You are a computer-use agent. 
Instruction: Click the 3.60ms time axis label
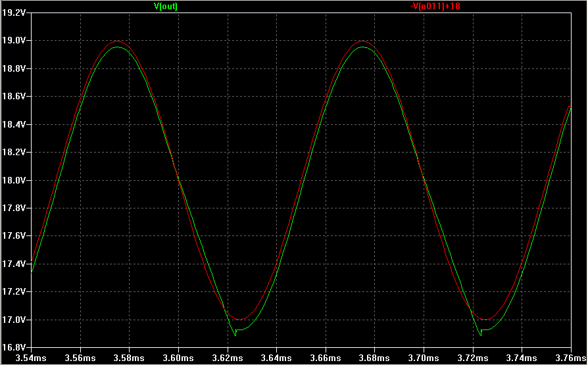click(178, 358)
